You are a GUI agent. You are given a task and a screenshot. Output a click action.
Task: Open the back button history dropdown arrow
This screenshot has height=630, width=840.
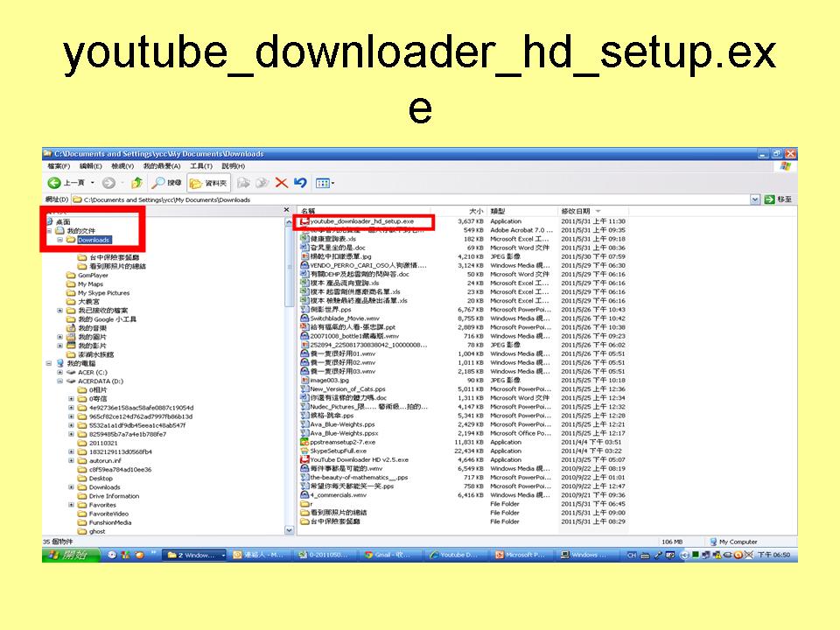click(92, 183)
